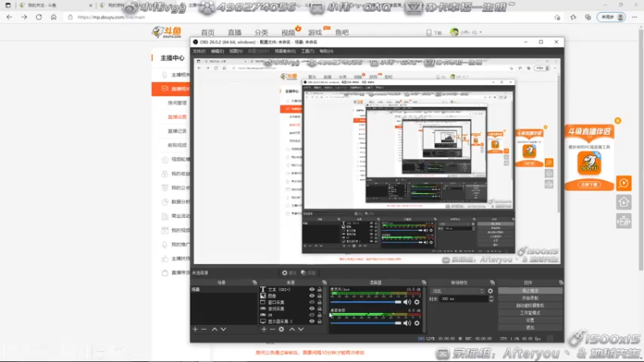Toggle lock on 图像 source

320,295
